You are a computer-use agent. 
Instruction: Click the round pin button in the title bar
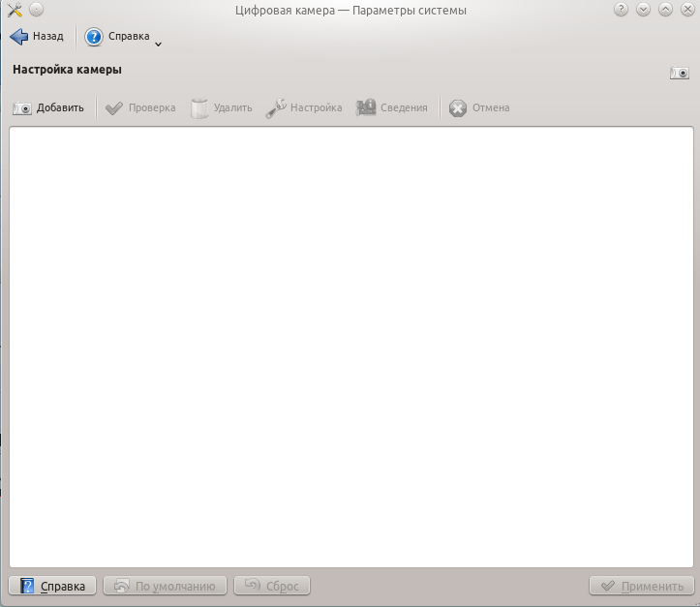coord(36,10)
